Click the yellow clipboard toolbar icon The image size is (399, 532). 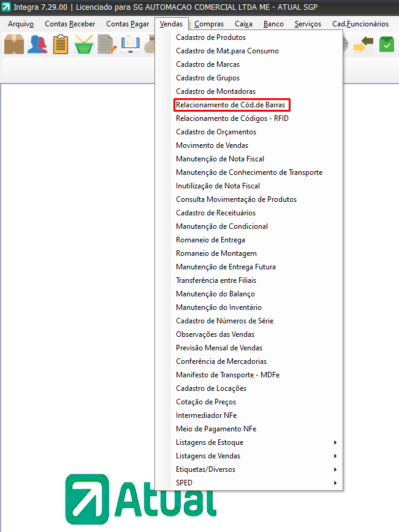[61, 44]
